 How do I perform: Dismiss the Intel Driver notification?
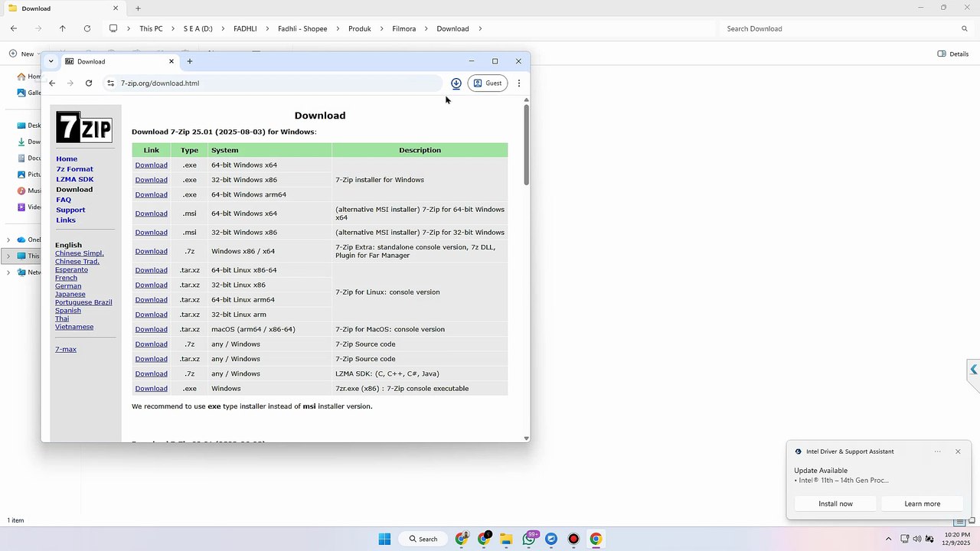tap(958, 452)
